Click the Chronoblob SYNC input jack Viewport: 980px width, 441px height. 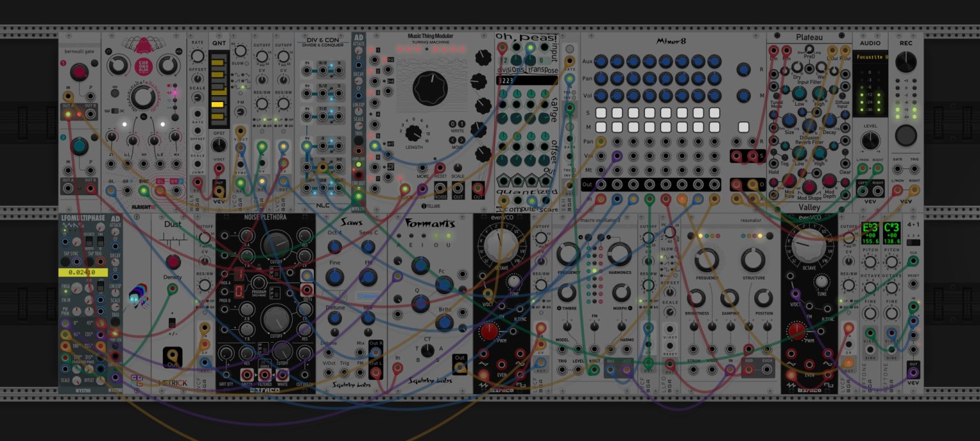point(144,190)
